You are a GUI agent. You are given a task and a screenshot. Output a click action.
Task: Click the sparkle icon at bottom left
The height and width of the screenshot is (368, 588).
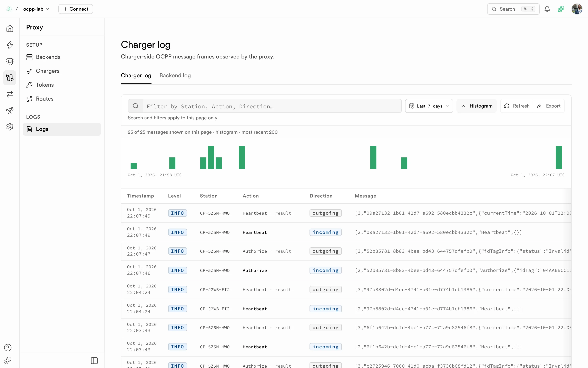click(8, 360)
